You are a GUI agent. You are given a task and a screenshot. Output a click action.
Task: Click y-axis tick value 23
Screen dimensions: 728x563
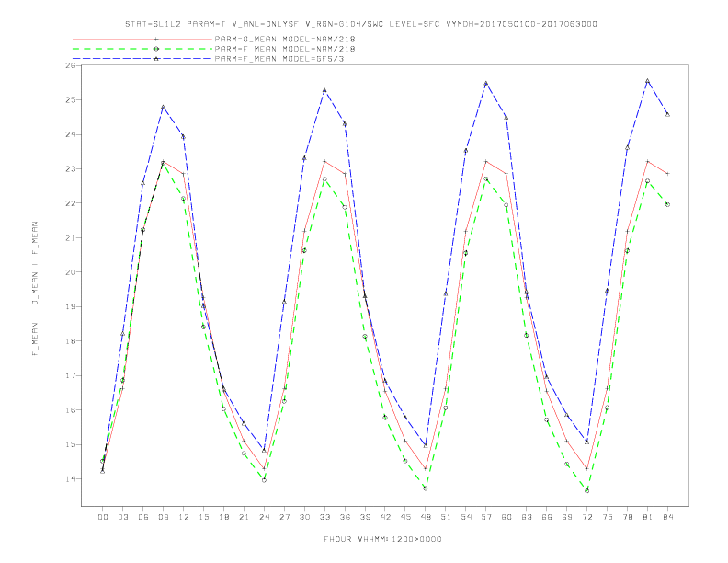(x=71, y=168)
